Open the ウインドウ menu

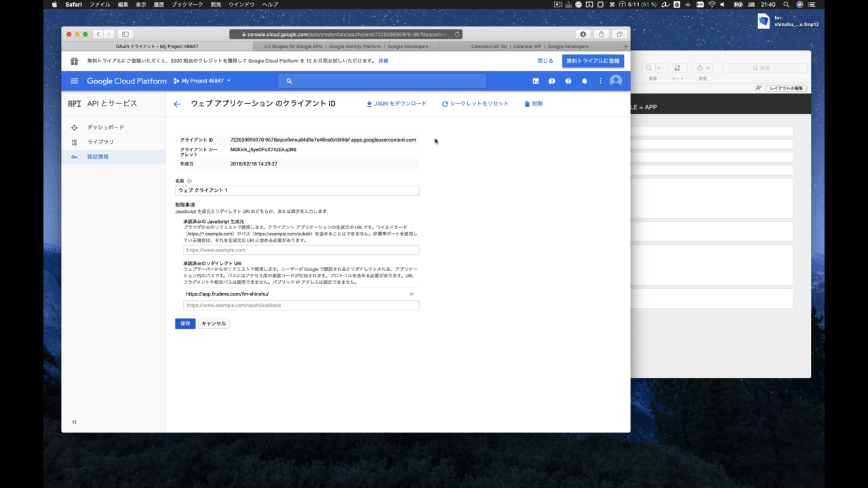click(242, 5)
